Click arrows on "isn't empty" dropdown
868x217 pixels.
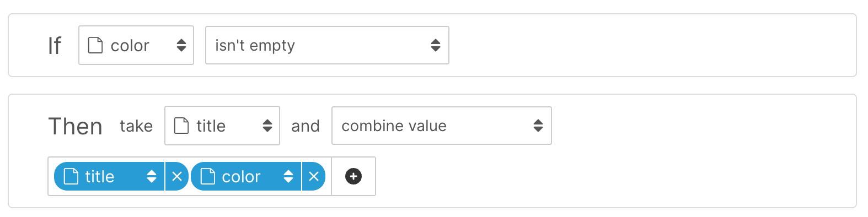436,45
